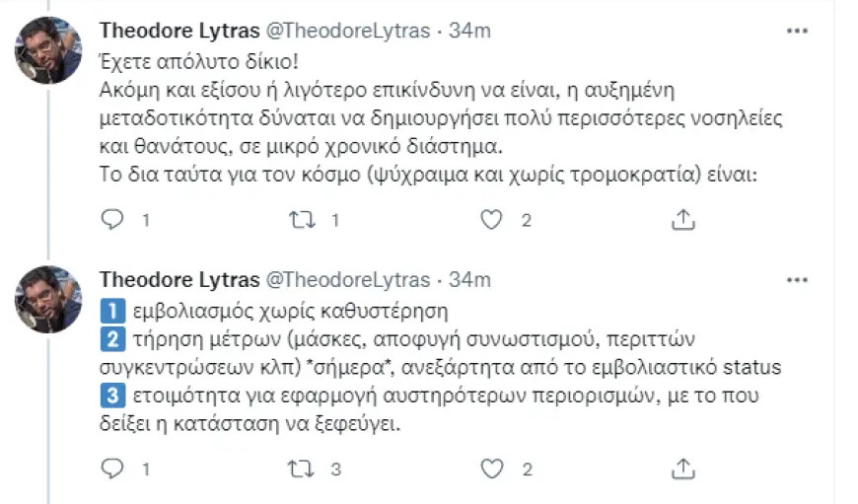The width and height of the screenshot is (858, 504).
Task: Open more options for the second tweet
Action: pos(797,280)
